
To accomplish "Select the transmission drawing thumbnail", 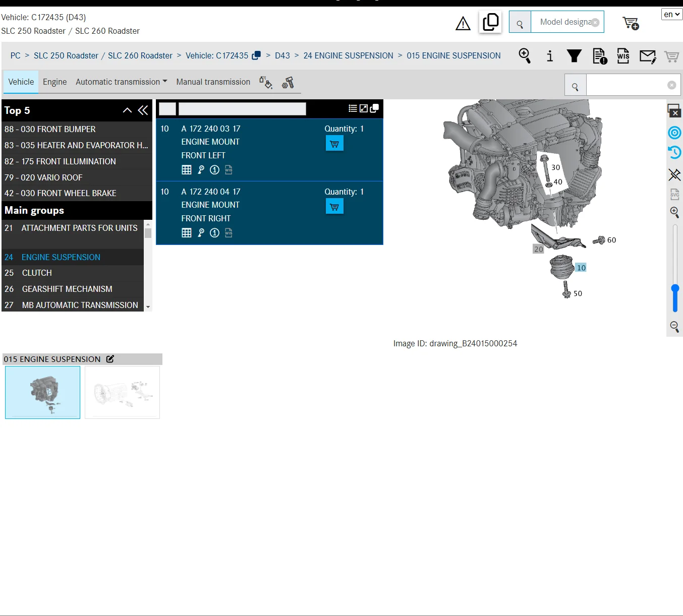I will [x=122, y=392].
